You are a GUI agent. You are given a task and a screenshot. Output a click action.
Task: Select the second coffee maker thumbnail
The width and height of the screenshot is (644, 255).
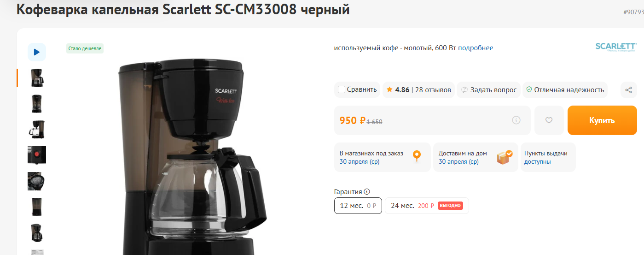pos(37,104)
